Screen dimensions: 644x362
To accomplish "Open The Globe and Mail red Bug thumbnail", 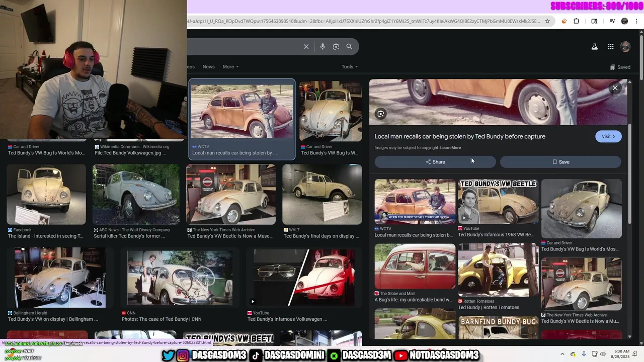I will (x=415, y=266).
